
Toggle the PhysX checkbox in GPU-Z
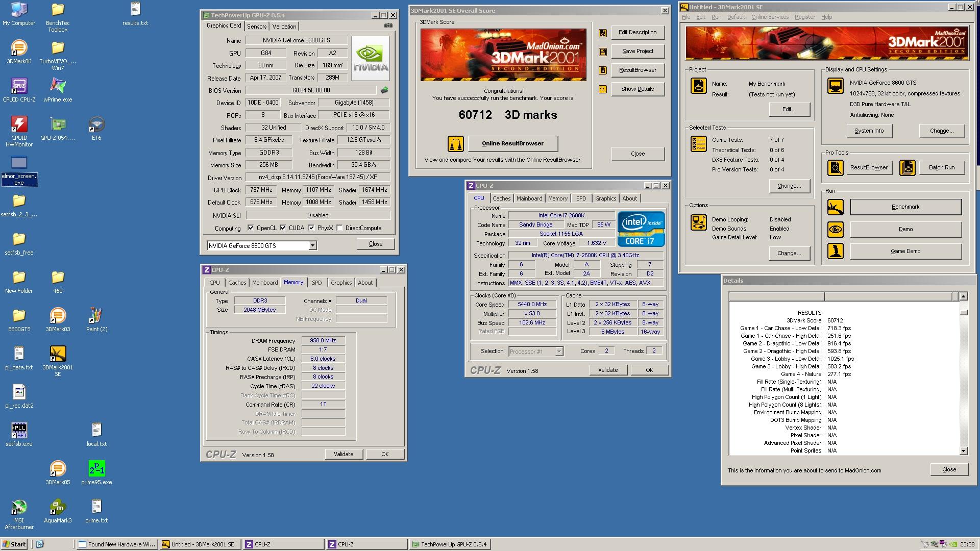coord(311,228)
